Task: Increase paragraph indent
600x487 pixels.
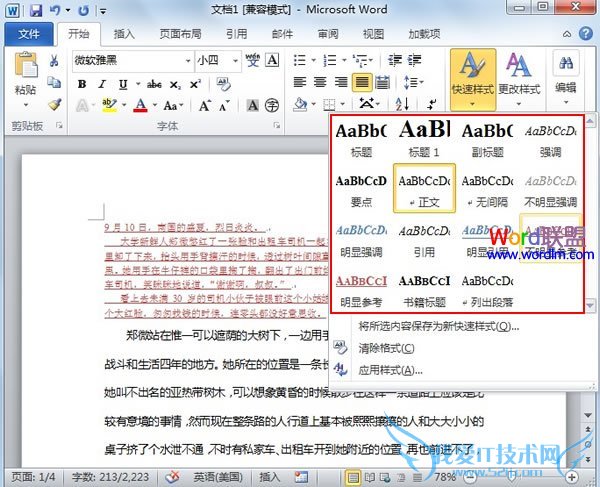Action: click(414, 60)
